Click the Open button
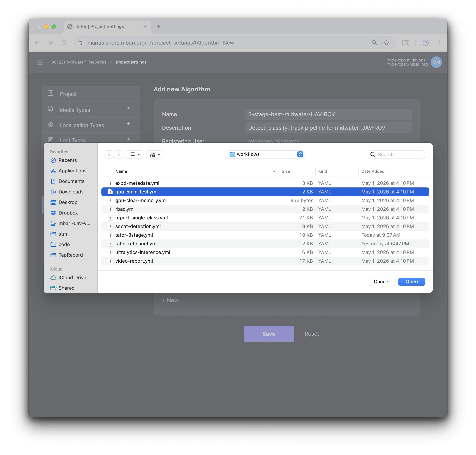 (412, 282)
